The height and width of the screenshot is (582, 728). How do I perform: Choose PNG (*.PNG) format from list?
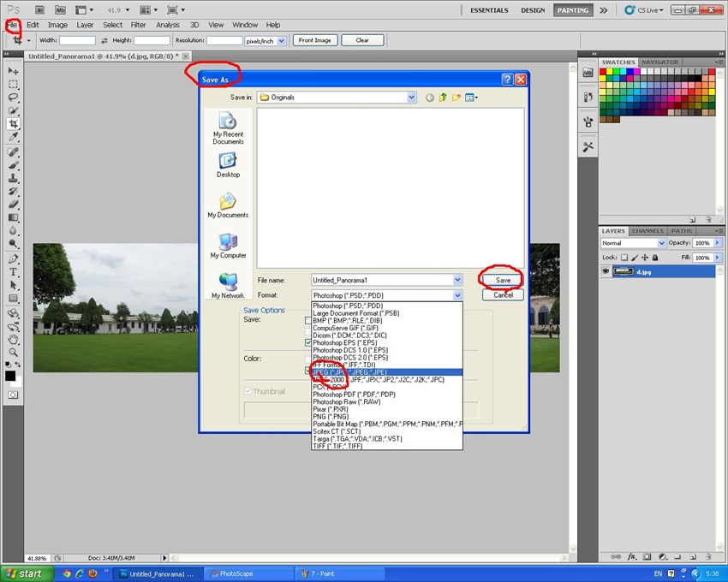[387, 417]
